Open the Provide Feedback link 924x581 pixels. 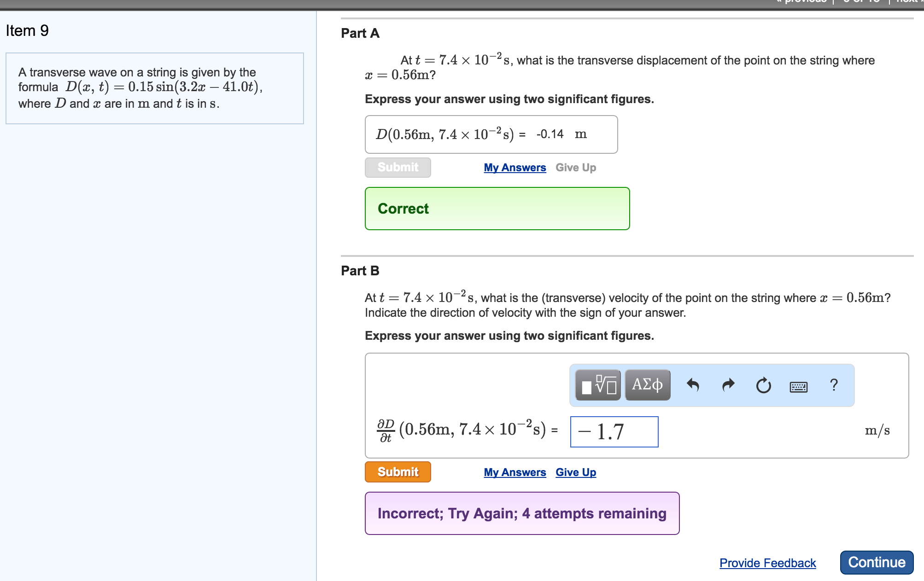767,563
